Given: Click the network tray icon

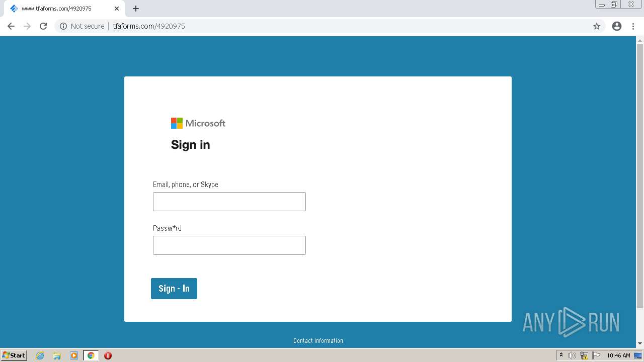Looking at the screenshot, I should tap(584, 355).
